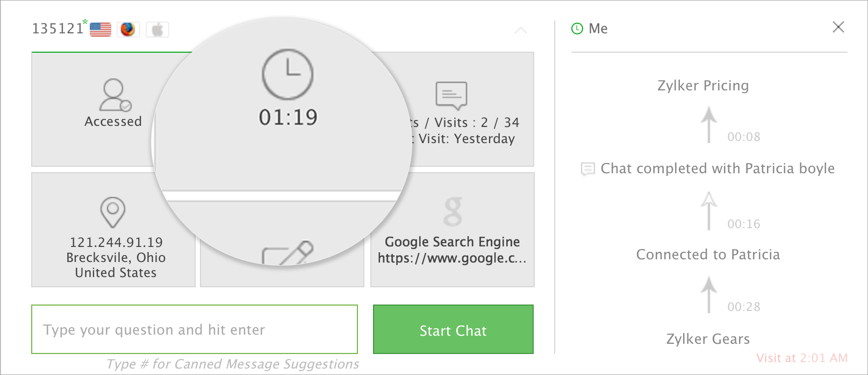868x375 pixels.
Task: Close the Me timeline panel
Action: click(838, 27)
